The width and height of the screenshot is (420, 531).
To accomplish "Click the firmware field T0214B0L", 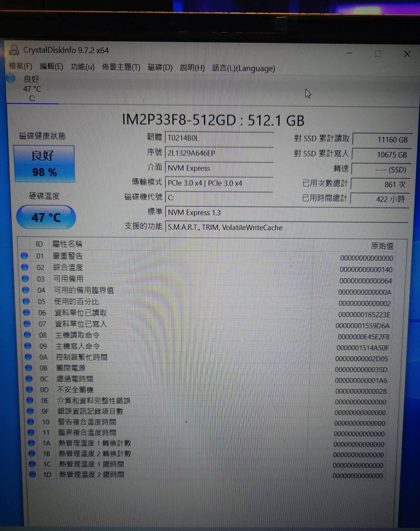I will 219,138.
